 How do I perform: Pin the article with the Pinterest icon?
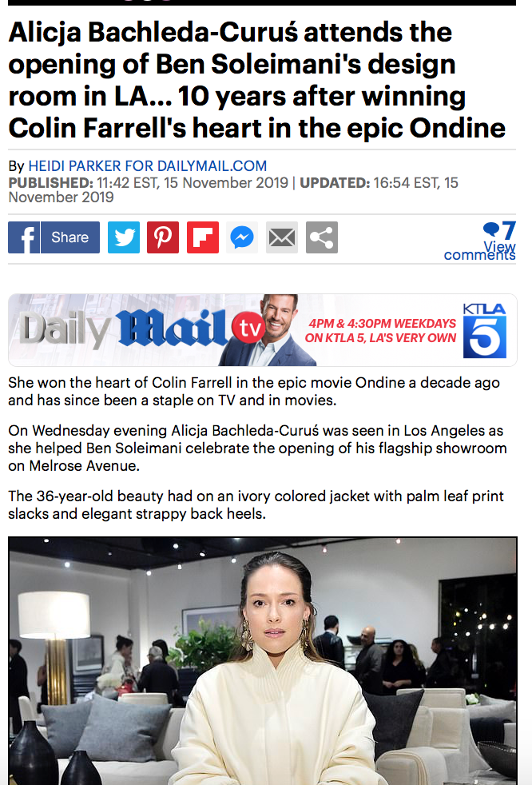[163, 237]
